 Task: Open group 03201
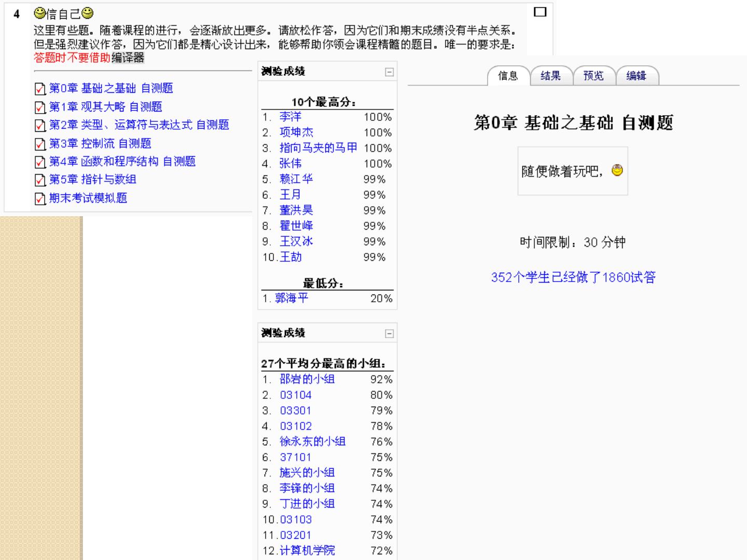(x=296, y=535)
